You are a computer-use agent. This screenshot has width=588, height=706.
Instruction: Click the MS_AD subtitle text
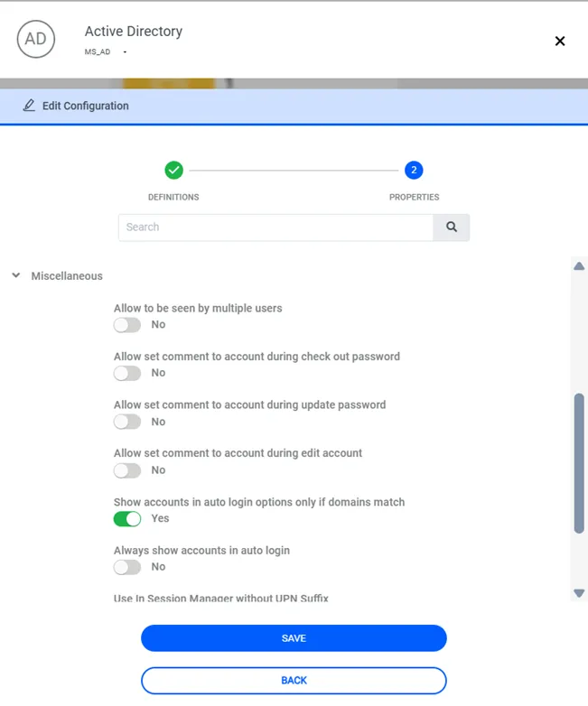click(x=98, y=51)
